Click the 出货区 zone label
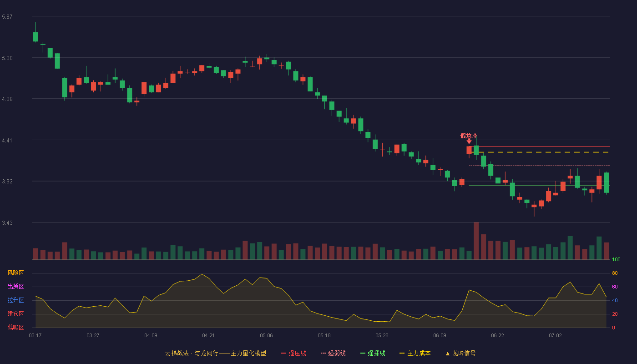 [x=15, y=287]
